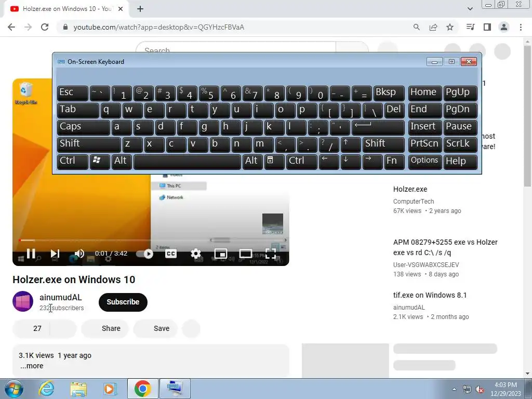Open the ainumudAL channel avatar
The height and width of the screenshot is (399, 532).
pyautogui.click(x=23, y=301)
